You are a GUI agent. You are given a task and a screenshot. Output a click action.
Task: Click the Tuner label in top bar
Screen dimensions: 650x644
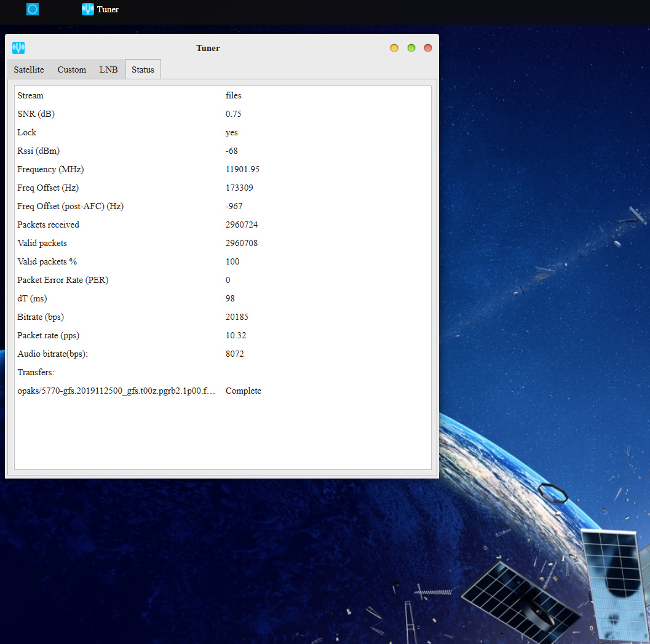pyautogui.click(x=108, y=10)
